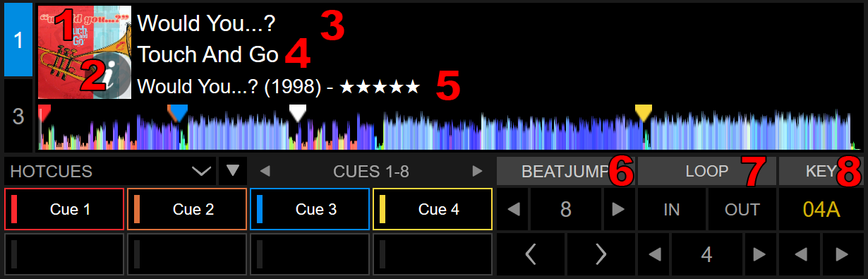Go to next cues page arrow
The image size is (868, 279).
[477, 171]
